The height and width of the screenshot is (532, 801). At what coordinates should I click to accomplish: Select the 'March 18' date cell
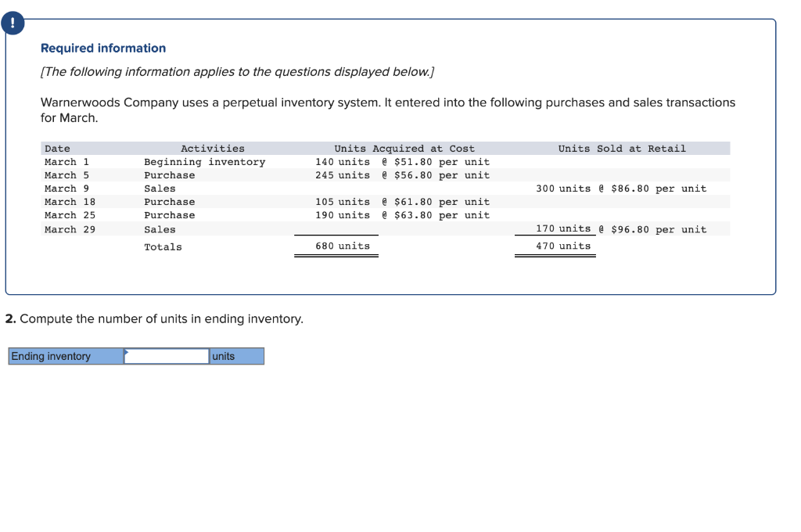tap(70, 202)
